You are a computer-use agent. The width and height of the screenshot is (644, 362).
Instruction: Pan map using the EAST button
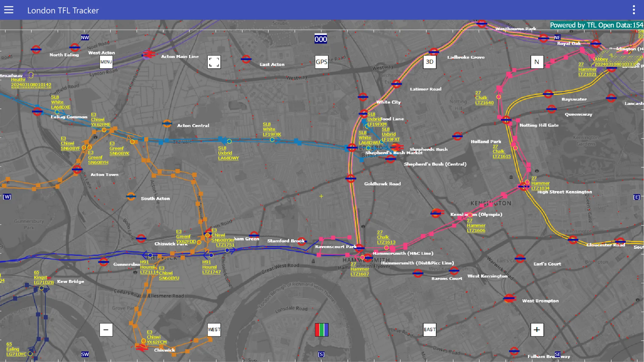click(x=430, y=330)
